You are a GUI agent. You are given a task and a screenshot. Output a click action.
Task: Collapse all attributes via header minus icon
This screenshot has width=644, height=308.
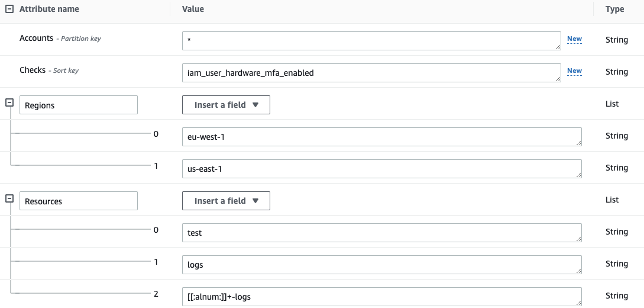[9, 9]
